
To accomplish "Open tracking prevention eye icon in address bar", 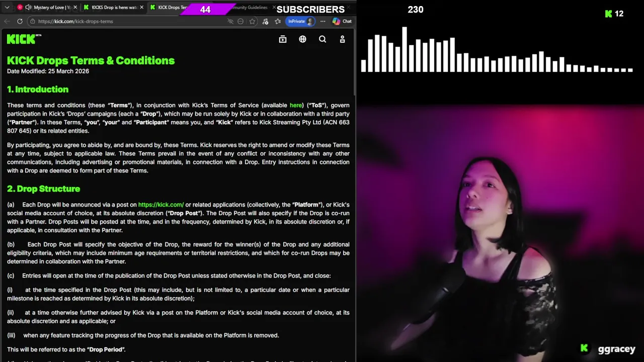I will coord(230,21).
